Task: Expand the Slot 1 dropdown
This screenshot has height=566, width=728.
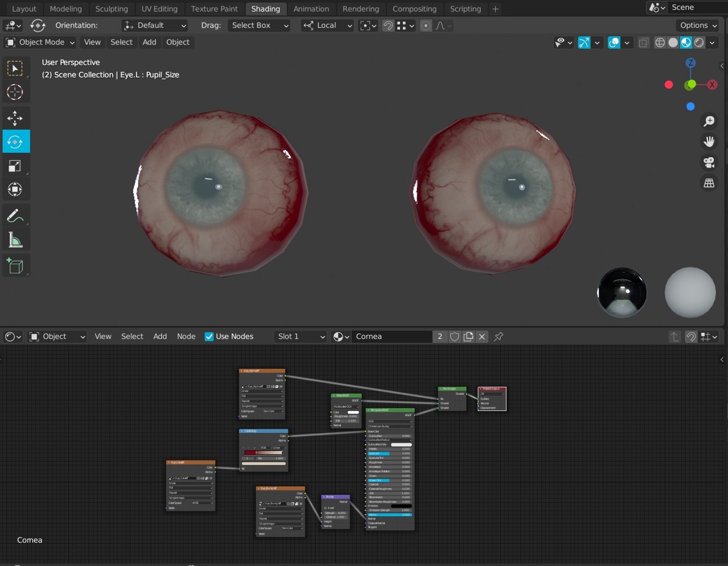Action: pos(301,336)
